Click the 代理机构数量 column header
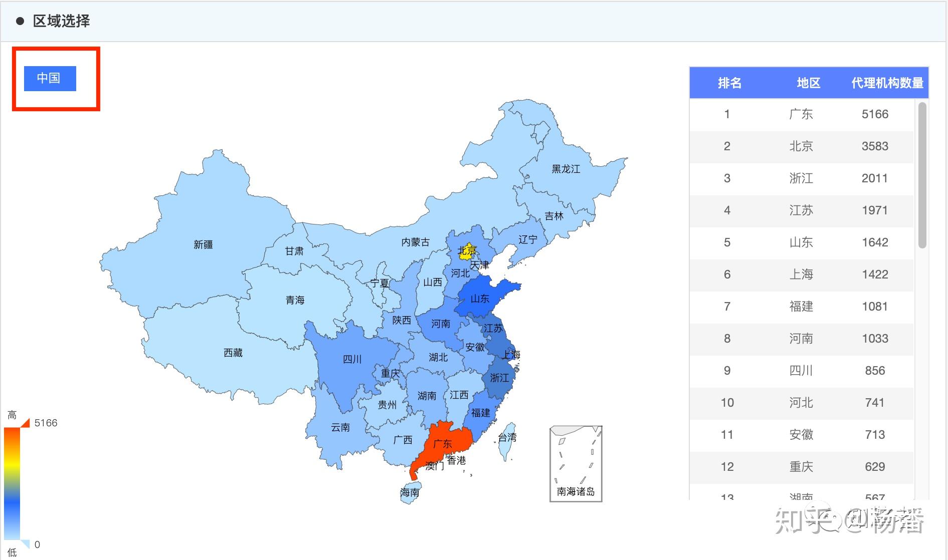 click(887, 83)
